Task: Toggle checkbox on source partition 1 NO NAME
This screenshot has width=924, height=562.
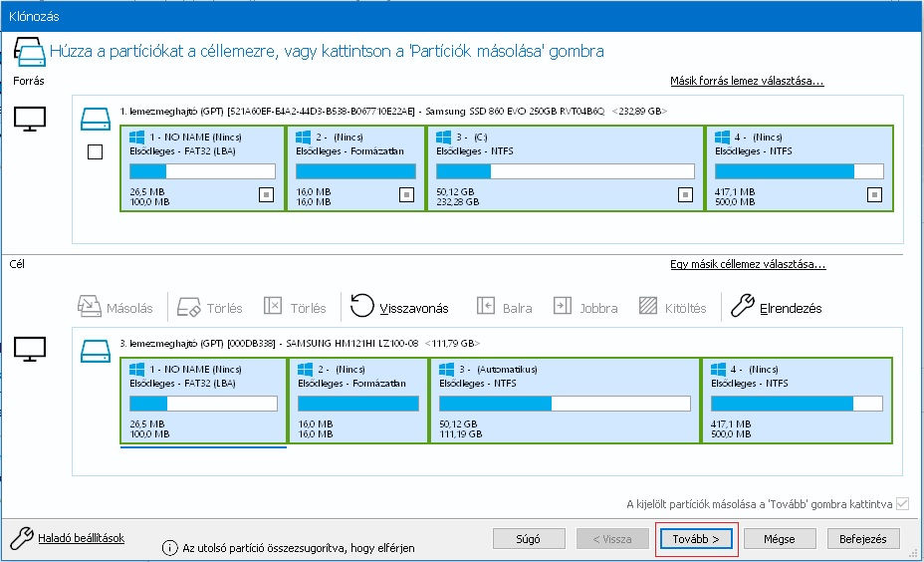Action: click(266, 194)
